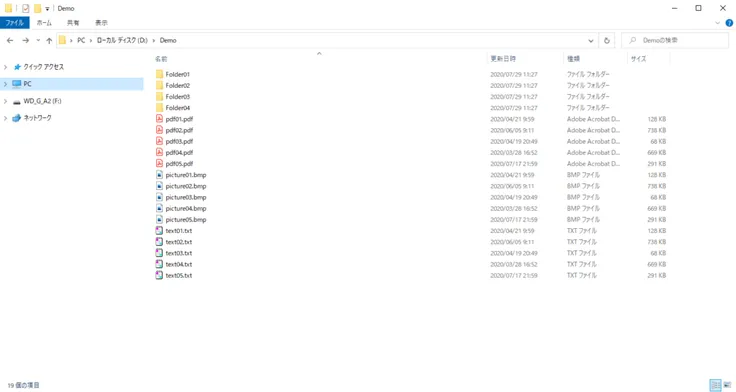The height and width of the screenshot is (392, 736).
Task: Open the ファイル menu tab
Action: [x=15, y=23]
